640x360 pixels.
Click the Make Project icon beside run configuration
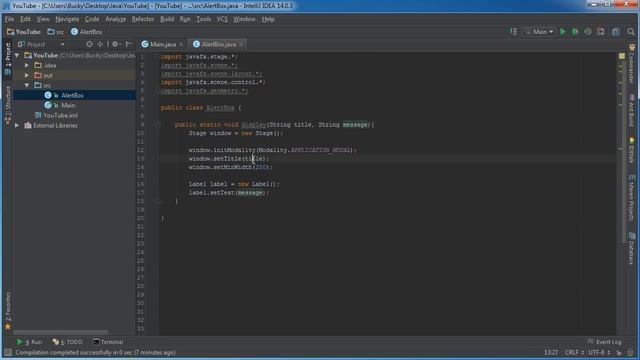pos(513,31)
